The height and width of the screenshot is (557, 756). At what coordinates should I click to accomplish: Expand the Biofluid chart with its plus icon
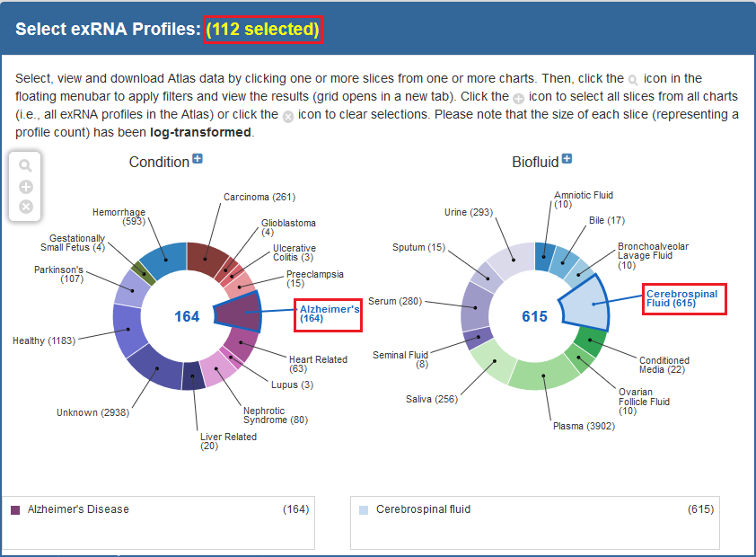(567, 160)
